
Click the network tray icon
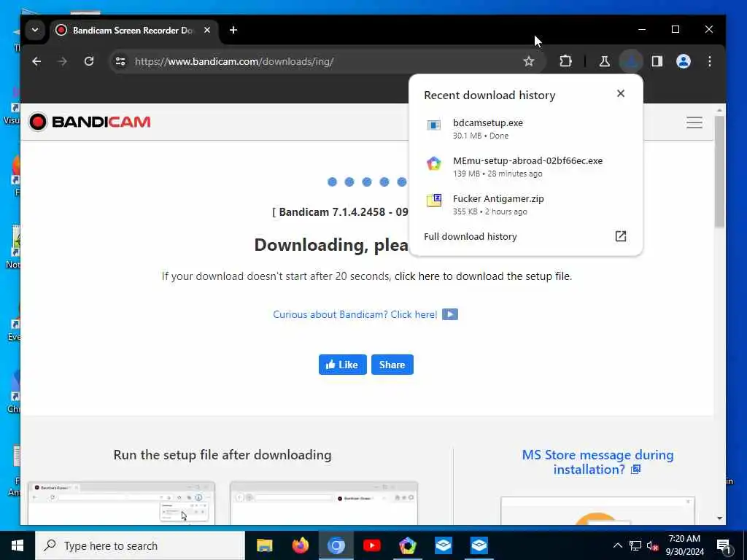(635, 545)
